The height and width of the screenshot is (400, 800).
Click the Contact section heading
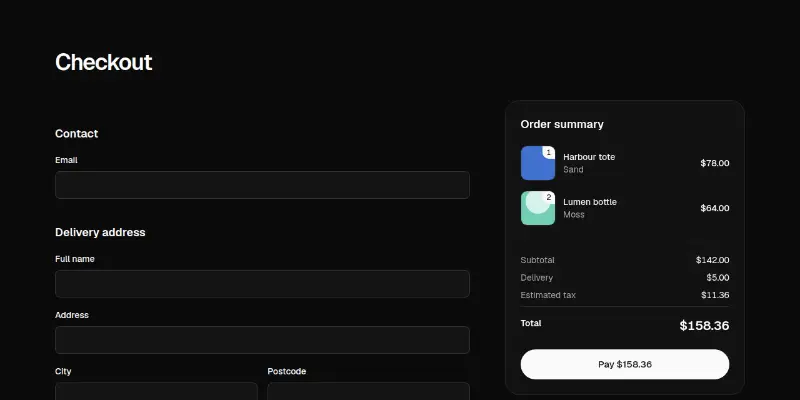(77, 134)
